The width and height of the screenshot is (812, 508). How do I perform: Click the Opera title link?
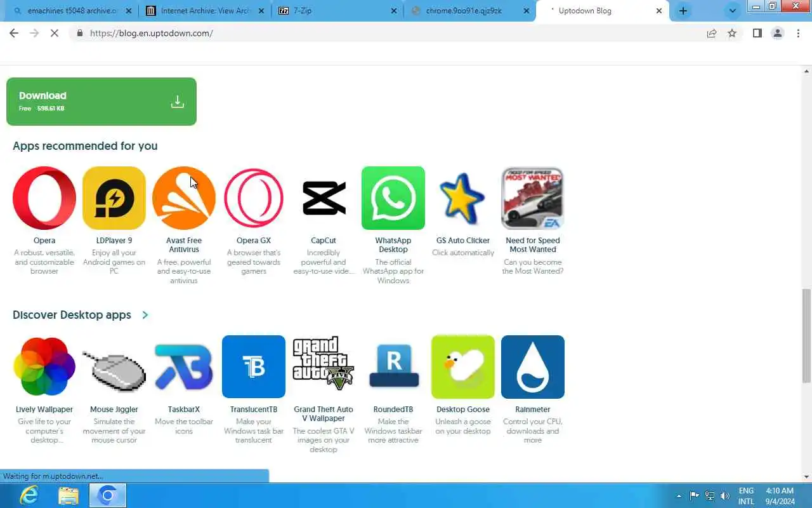click(44, 241)
